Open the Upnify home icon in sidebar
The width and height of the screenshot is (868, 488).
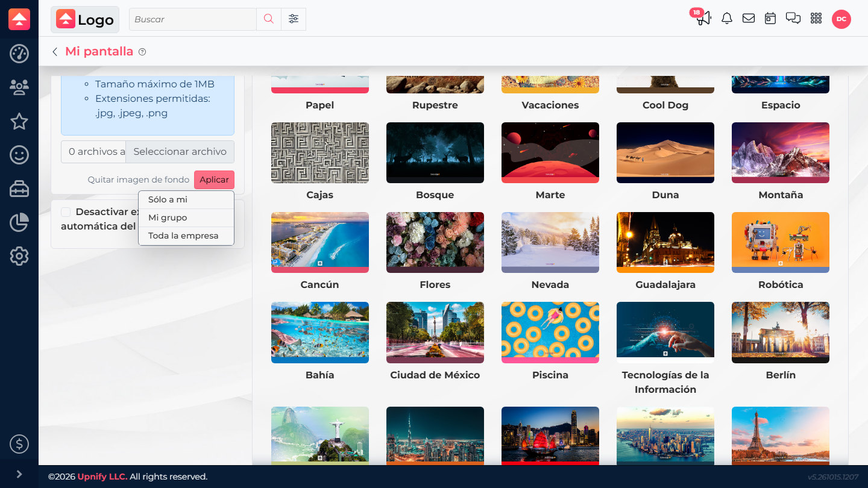point(19,19)
